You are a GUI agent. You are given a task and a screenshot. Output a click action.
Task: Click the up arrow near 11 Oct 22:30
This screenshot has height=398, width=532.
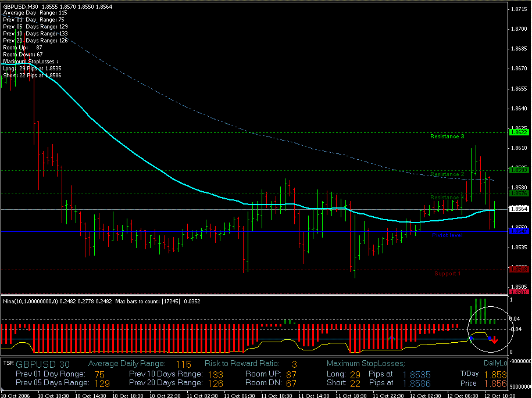pyautogui.click(x=392, y=338)
